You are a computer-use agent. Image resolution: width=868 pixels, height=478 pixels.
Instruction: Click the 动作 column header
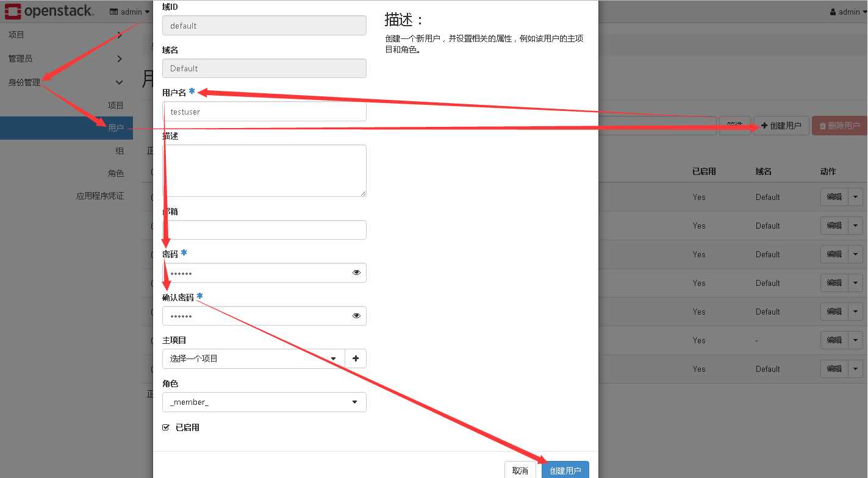click(828, 171)
